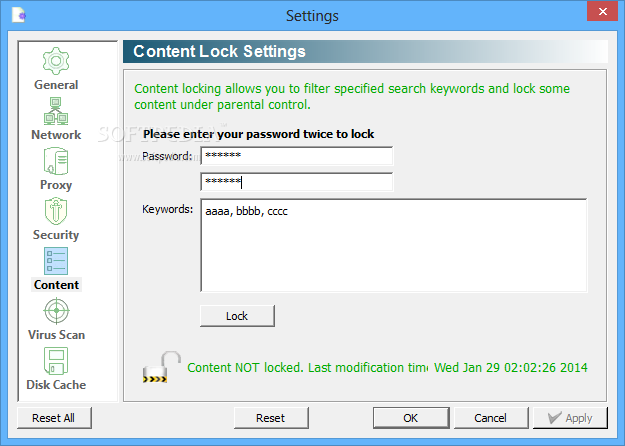
Task: Select the Network computers icon
Action: pyautogui.click(x=56, y=111)
